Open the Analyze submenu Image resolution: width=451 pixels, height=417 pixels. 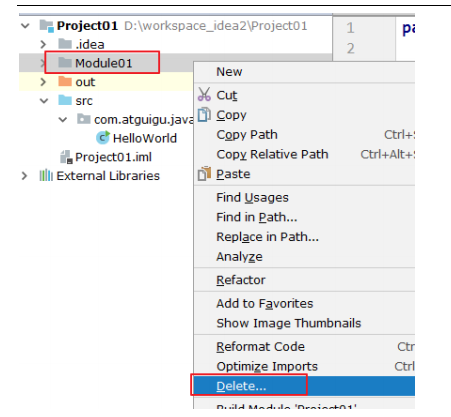(304, 256)
